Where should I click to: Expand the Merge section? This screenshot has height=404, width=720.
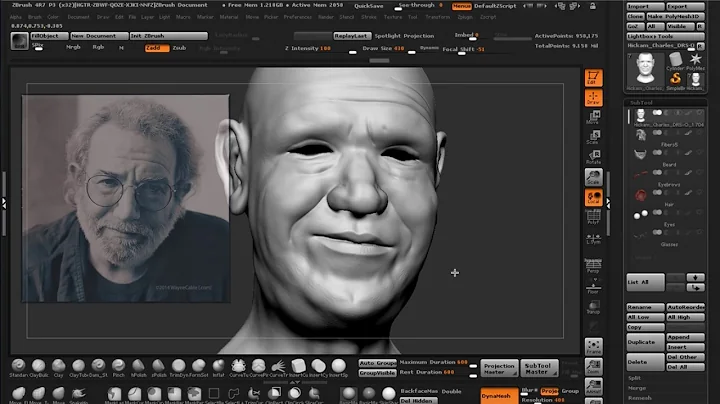[x=637, y=388]
